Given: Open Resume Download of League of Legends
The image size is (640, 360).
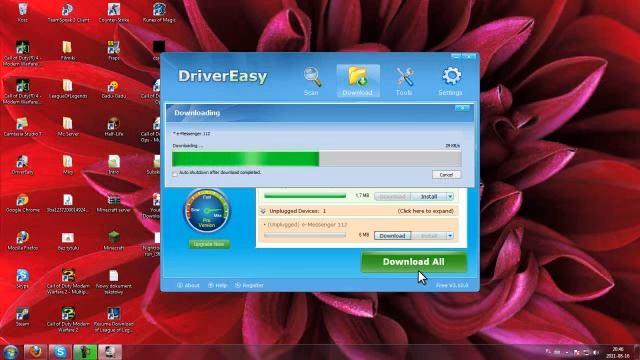Looking at the screenshot, I should (x=114, y=320).
